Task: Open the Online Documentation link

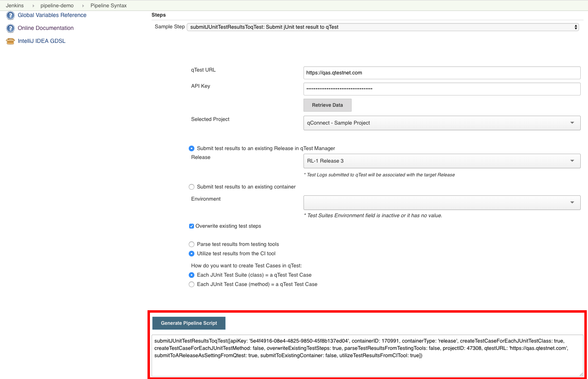Action: pyautogui.click(x=46, y=28)
